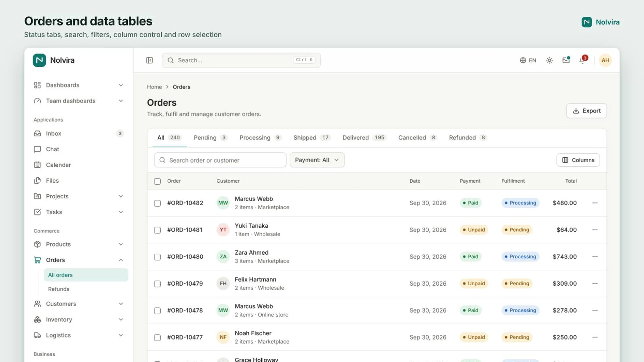
Task: Select the checkbox for order #ORD-10482
Action: click(x=157, y=203)
